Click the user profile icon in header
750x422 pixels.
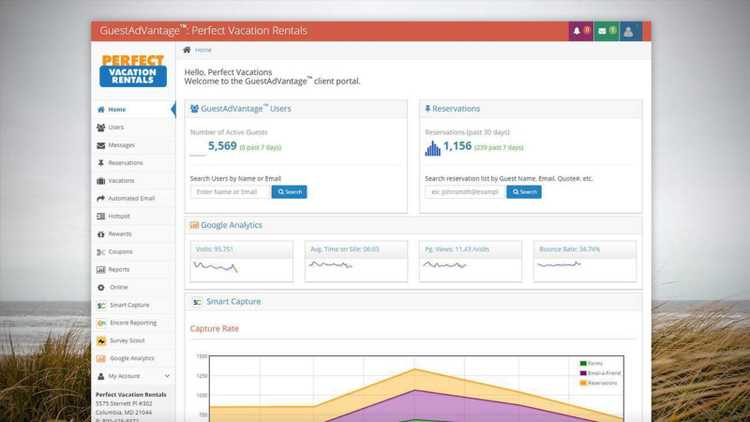click(629, 31)
